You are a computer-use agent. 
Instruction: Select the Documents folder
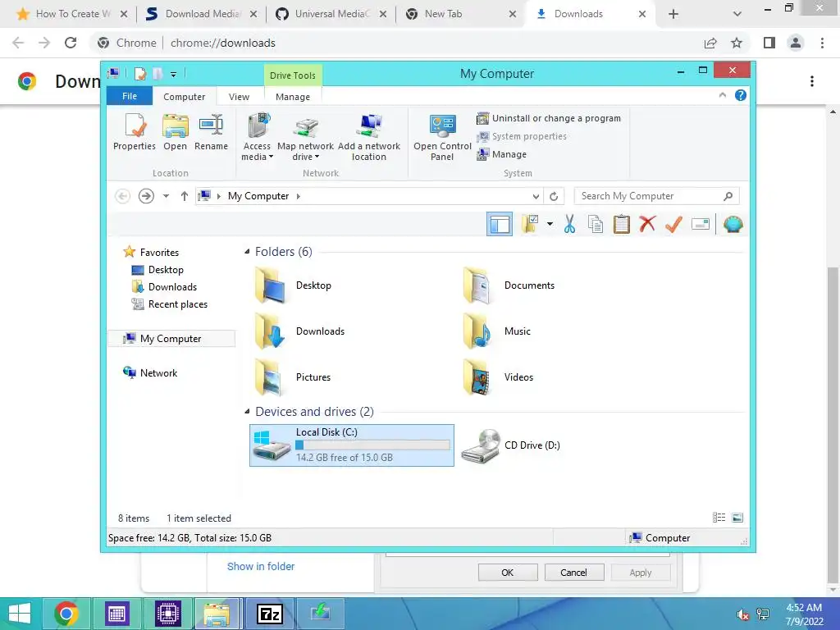pos(509,285)
